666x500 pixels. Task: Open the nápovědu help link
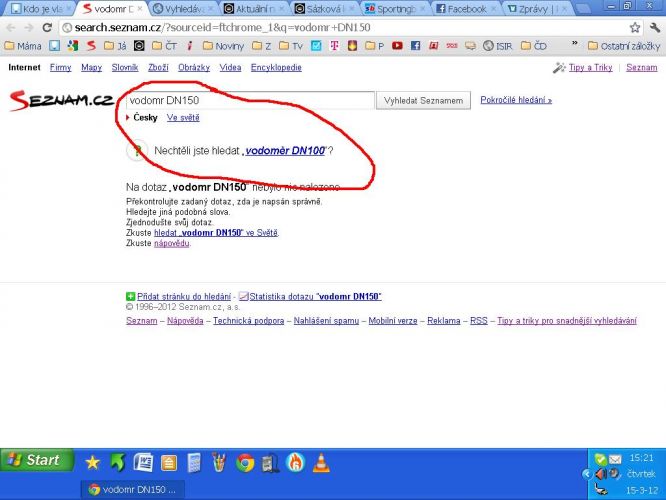pos(171,243)
